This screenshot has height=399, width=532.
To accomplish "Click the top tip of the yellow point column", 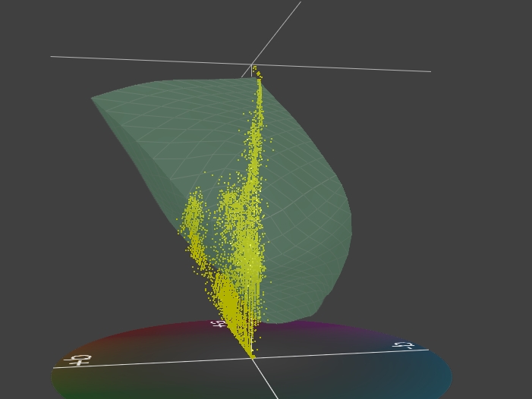I will 255,69.
